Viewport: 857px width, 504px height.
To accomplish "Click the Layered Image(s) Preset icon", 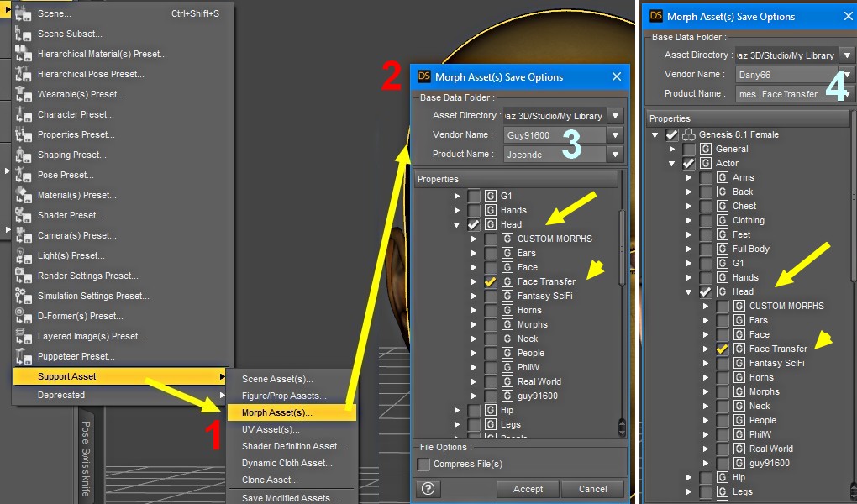I will click(x=23, y=336).
